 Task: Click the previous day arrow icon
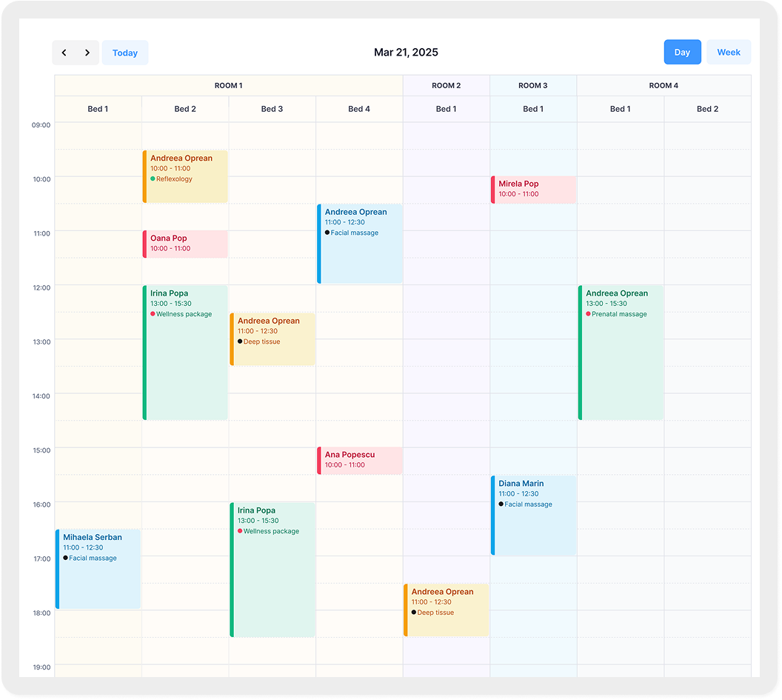click(64, 53)
